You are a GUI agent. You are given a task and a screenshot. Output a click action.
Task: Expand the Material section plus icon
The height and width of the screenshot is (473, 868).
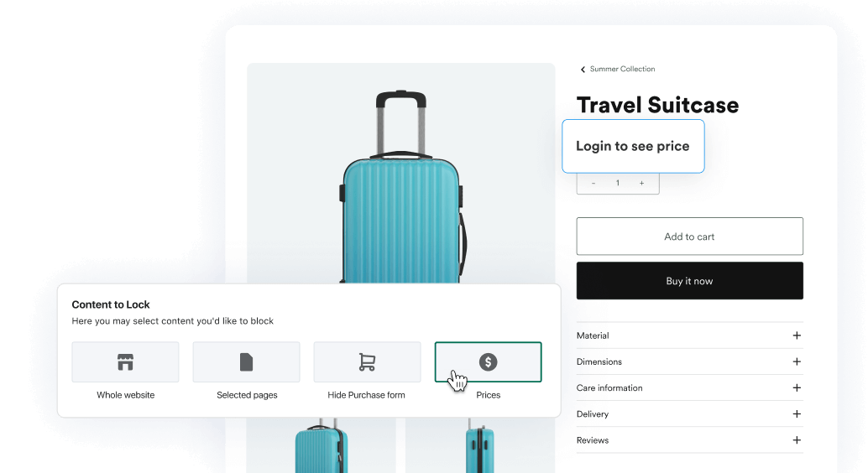(x=797, y=335)
